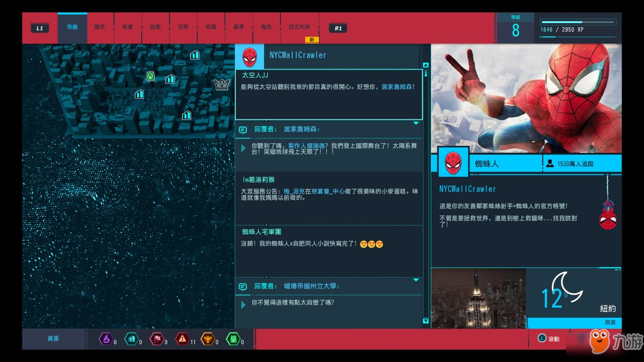Click the 蜘蛛人 profile name
The width and height of the screenshot is (644, 362).
487,164
